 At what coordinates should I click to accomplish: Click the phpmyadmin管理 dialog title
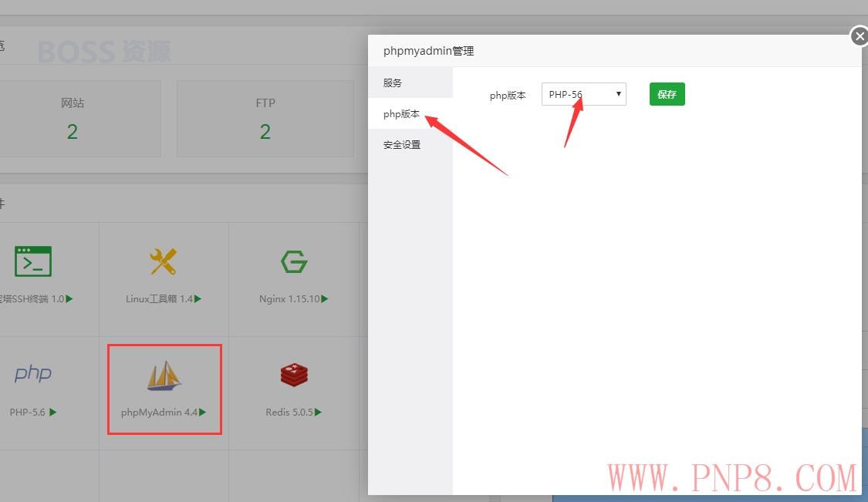pyautogui.click(x=428, y=51)
